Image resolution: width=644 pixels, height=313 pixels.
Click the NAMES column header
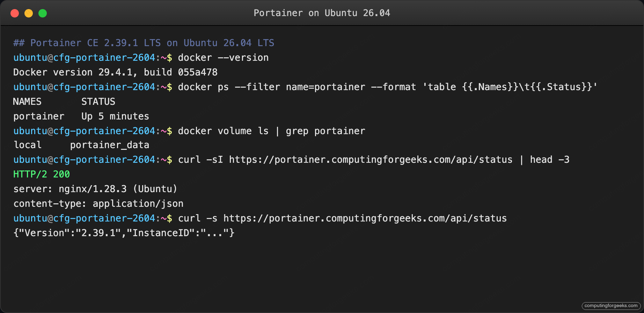click(27, 102)
